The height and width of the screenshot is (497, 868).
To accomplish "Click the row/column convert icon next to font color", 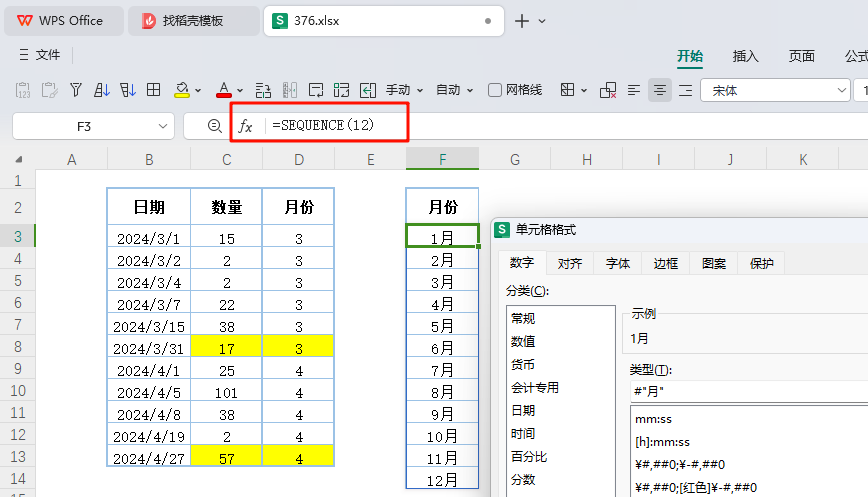I will [263, 90].
